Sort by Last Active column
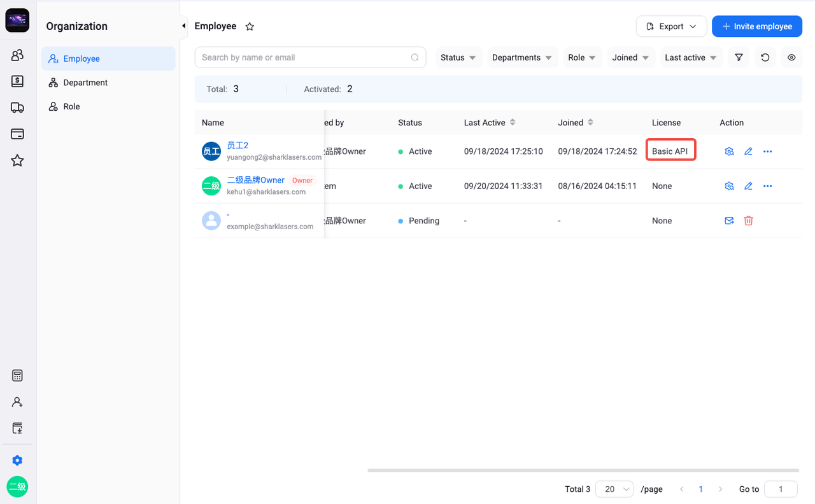This screenshot has height=504, width=815. (x=513, y=122)
